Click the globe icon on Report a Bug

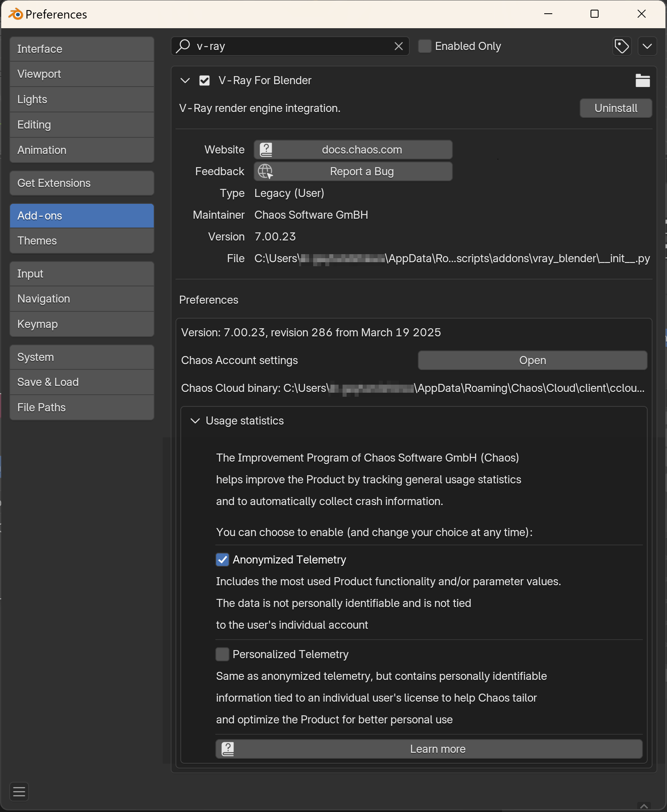tap(265, 172)
